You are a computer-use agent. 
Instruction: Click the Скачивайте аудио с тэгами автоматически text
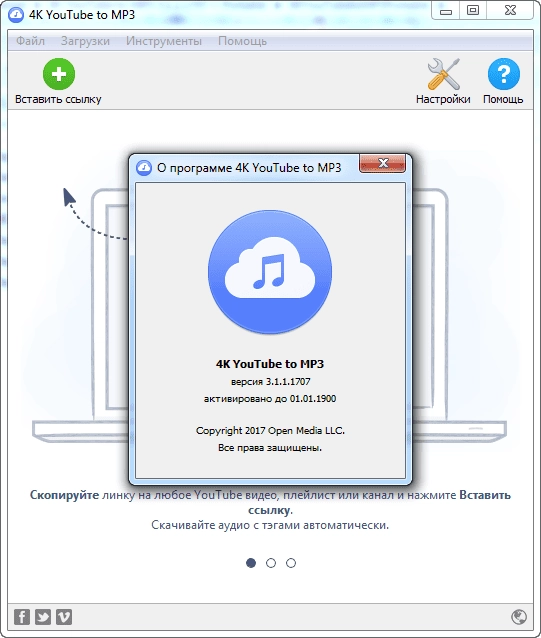pos(270,525)
